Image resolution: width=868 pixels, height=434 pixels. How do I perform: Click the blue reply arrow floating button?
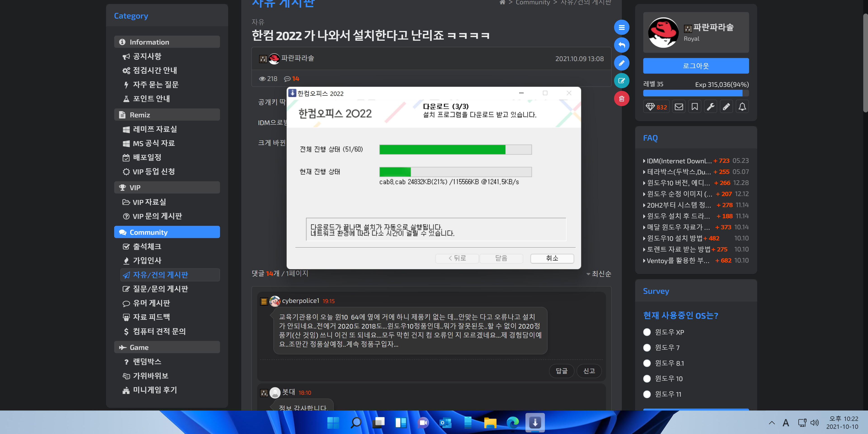coord(621,45)
